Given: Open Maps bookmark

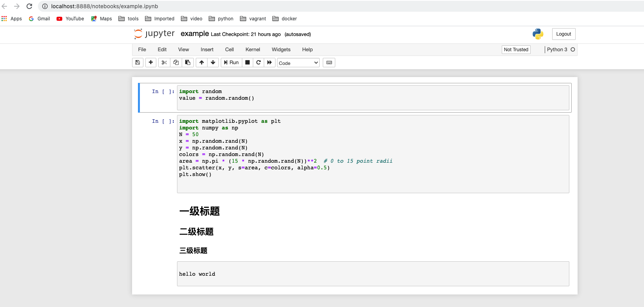Looking at the screenshot, I should coord(102,19).
